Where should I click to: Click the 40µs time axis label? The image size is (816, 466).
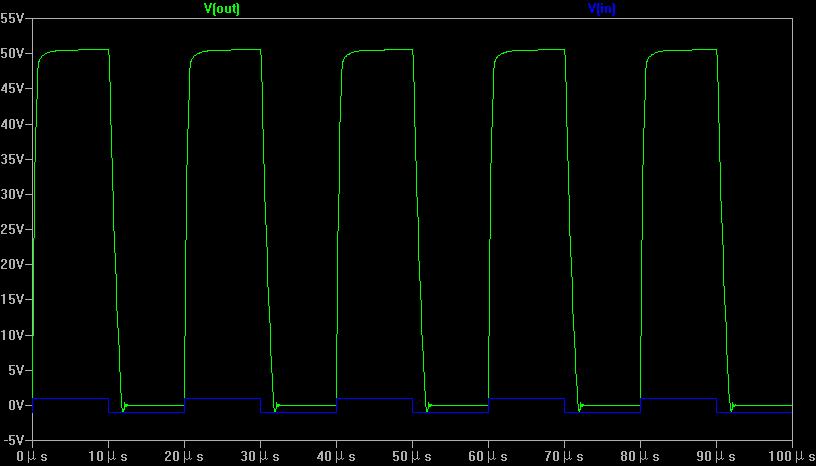(x=336, y=457)
